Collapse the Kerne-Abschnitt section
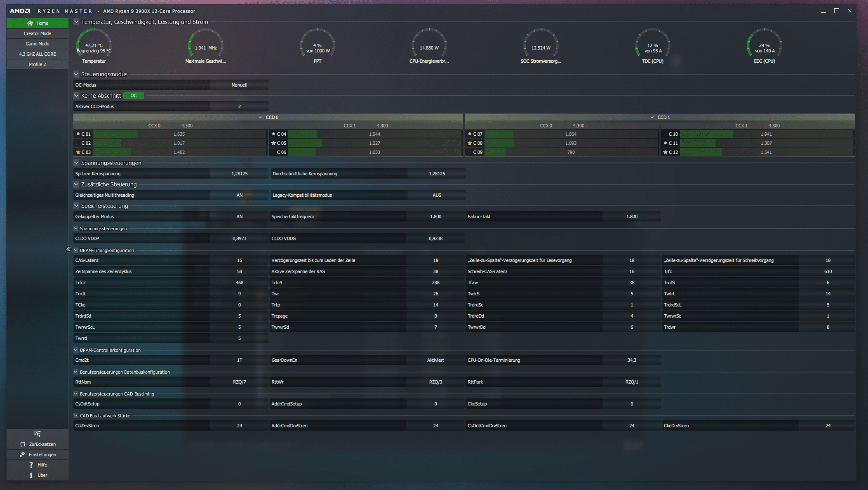868x490 pixels. 76,96
